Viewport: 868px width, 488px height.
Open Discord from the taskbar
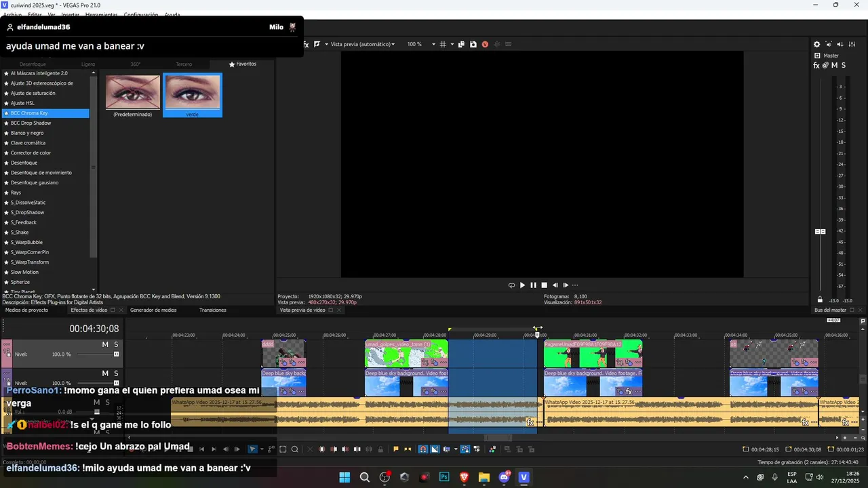tap(504, 477)
